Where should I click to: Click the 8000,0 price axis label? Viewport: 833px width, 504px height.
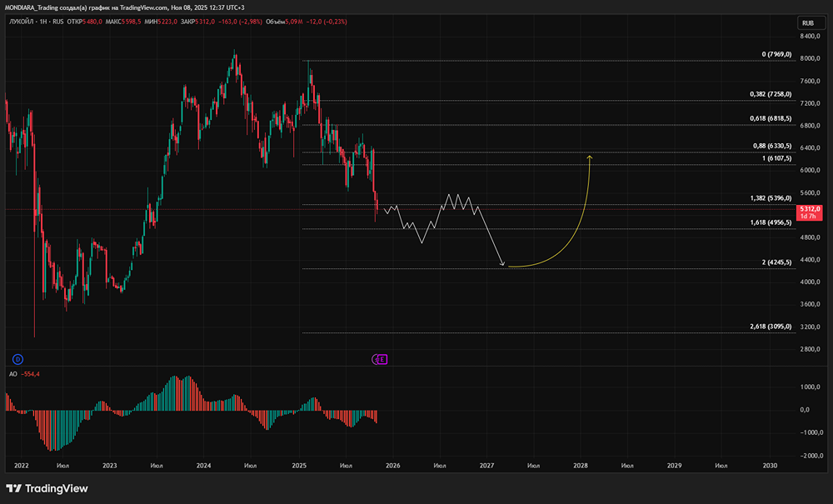coord(811,58)
